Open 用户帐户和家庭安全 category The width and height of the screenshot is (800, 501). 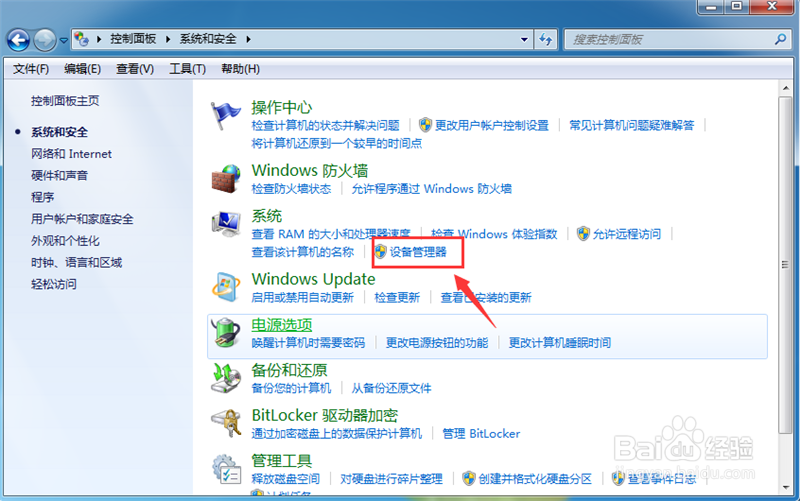coord(82,219)
